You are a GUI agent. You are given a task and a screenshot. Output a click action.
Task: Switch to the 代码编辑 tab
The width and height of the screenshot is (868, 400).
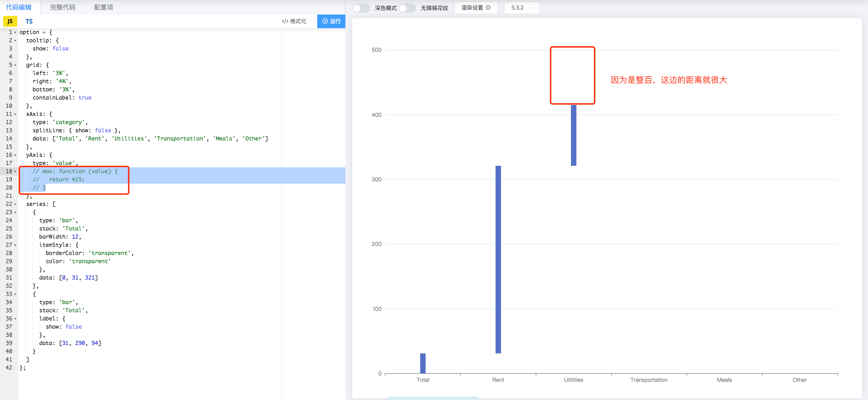[x=19, y=7]
